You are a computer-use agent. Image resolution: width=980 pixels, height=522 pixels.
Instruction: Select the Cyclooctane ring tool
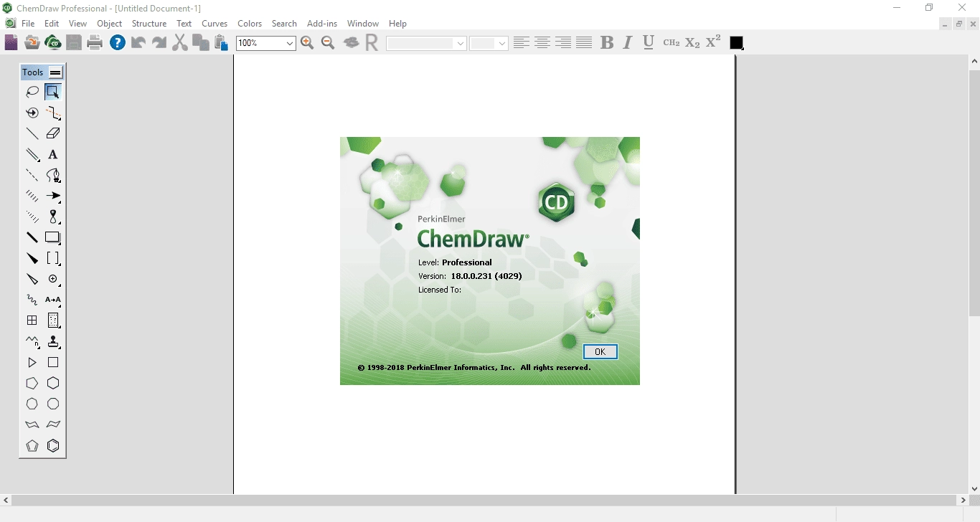point(53,404)
